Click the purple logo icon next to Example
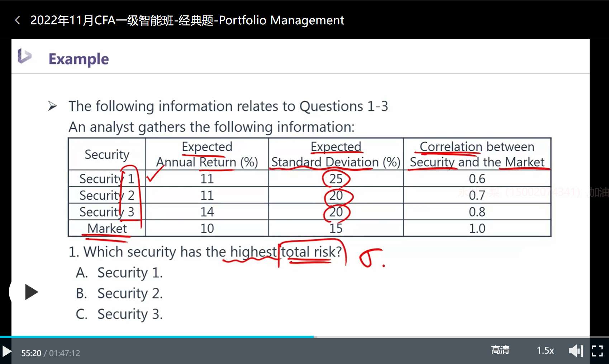The height and width of the screenshot is (364, 609). [24, 57]
